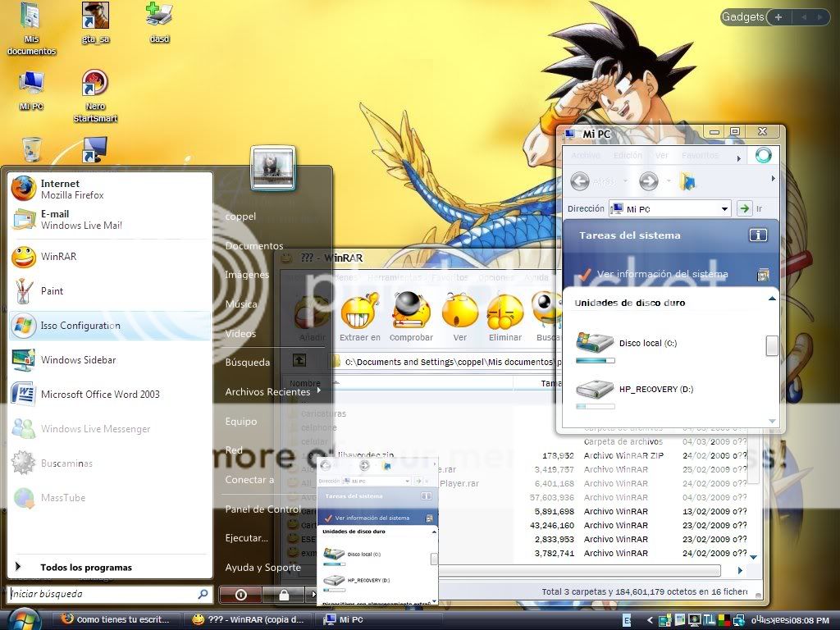Open Microsoft Office Word 2003
Image resolution: width=840 pixels, height=630 pixels.
(110, 395)
